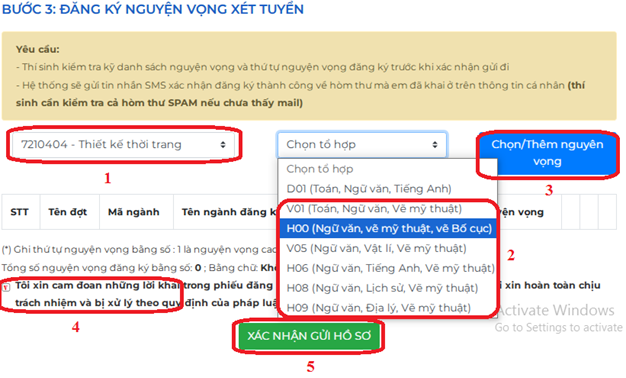Click the spinner arrow on Chọn tổ hợp box
626x378 pixels.
435,144
